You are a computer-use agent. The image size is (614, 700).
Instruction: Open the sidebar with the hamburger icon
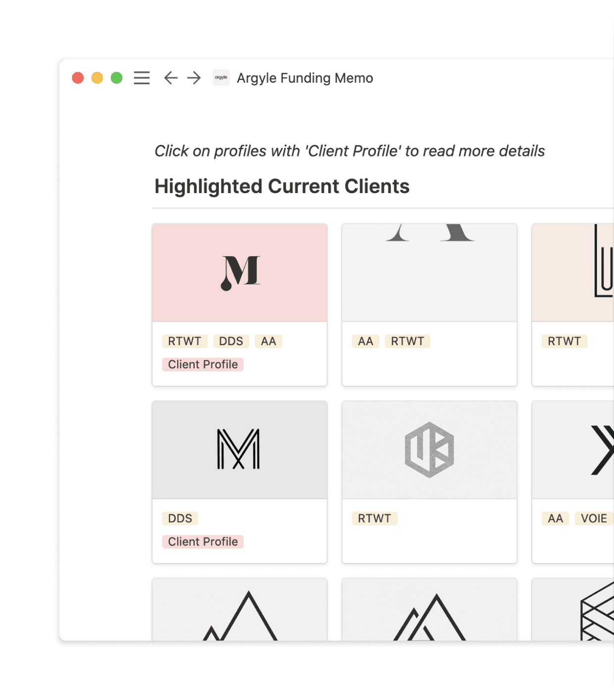point(141,78)
